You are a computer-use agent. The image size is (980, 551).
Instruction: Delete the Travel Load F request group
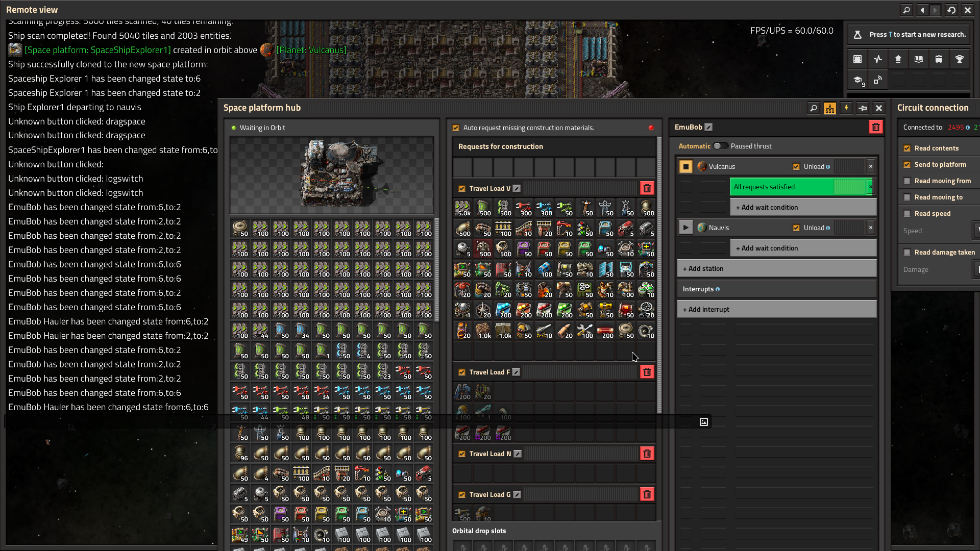pos(647,372)
